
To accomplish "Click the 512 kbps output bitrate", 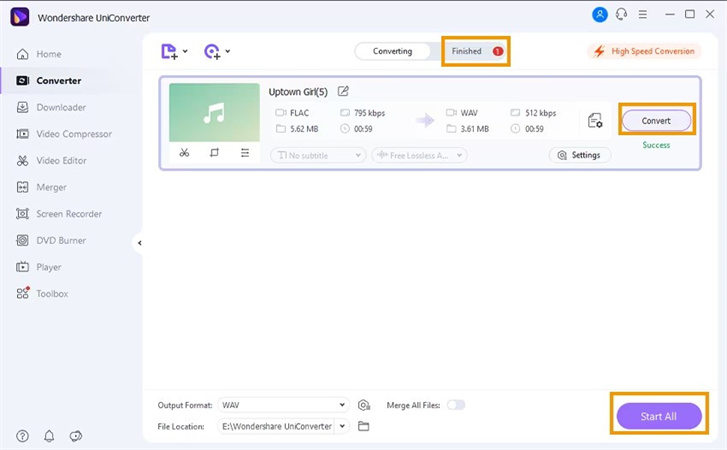I will click(x=540, y=113).
